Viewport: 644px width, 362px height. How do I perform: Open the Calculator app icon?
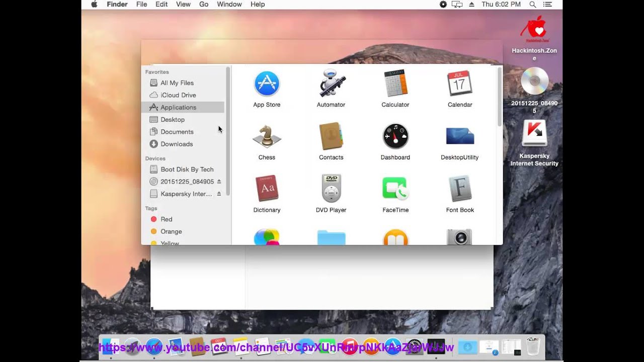[395, 83]
